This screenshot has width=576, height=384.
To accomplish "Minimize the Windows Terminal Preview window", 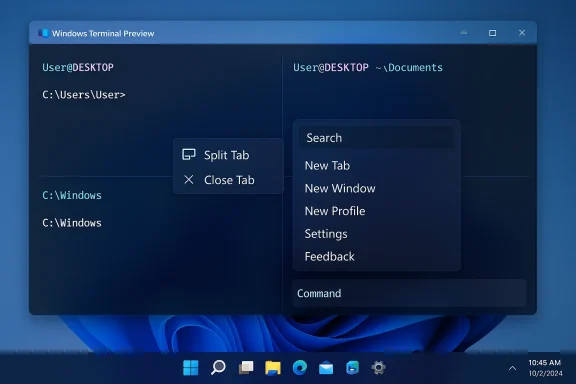I will 464,33.
